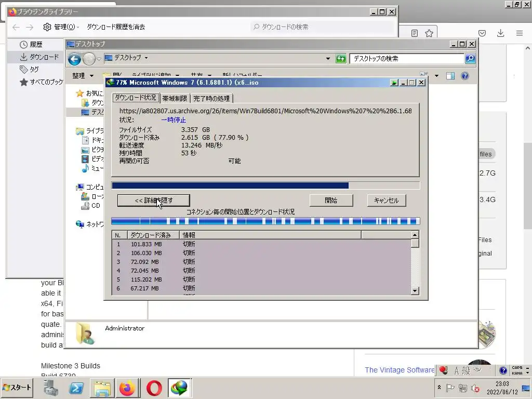The height and width of the screenshot is (399, 532).
Task: Open Firefox from the taskbar
Action: (x=128, y=388)
